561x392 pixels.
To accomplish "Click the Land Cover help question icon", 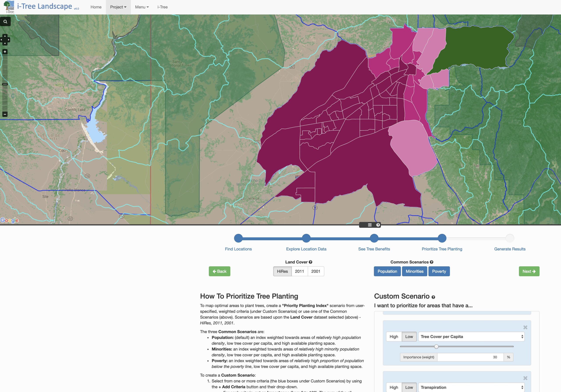I will 311,262.
